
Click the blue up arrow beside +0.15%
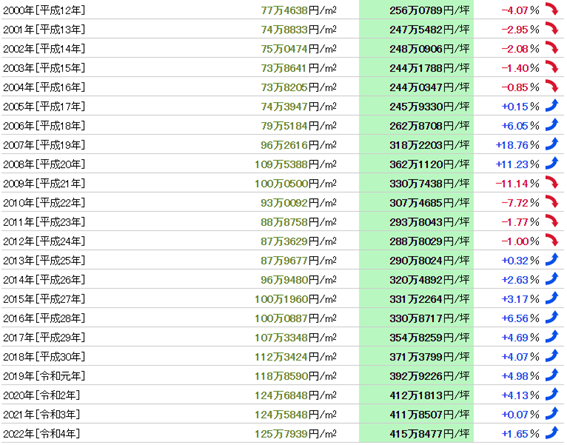[x=552, y=106]
